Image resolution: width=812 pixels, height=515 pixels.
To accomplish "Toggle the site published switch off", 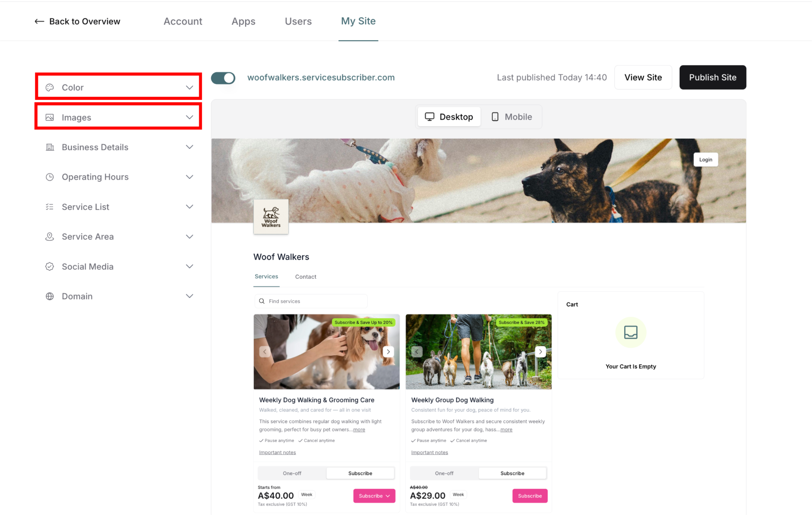I will coord(223,78).
